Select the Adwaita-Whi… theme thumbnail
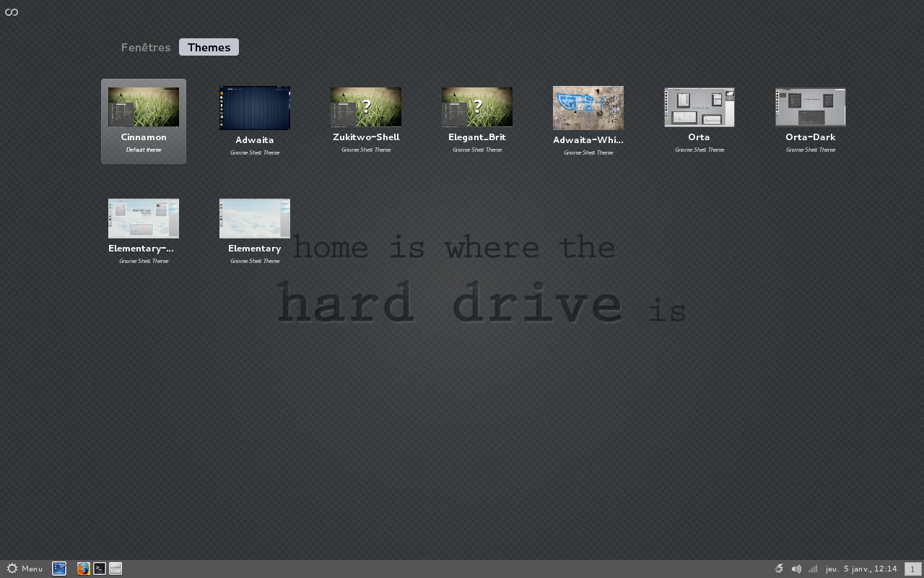 (x=588, y=108)
